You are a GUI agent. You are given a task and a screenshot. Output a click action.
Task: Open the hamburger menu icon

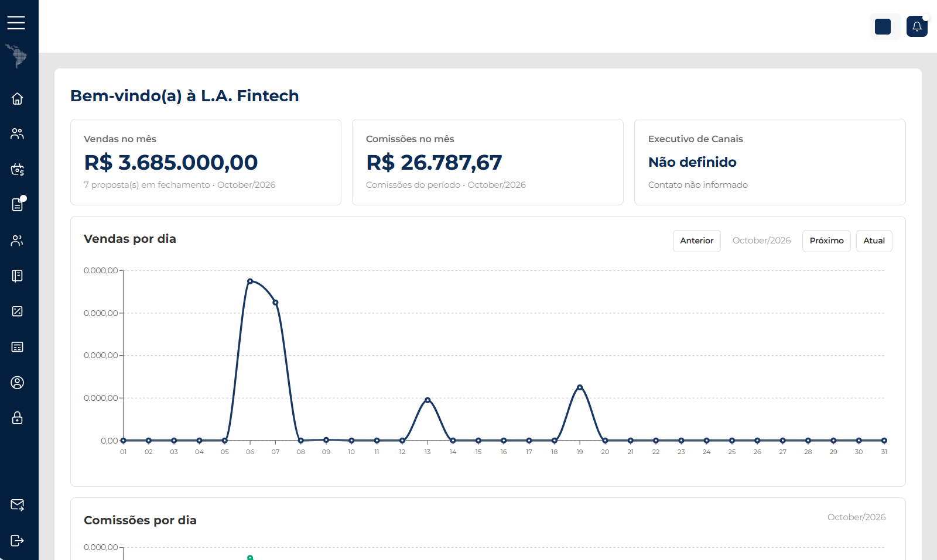[16, 23]
